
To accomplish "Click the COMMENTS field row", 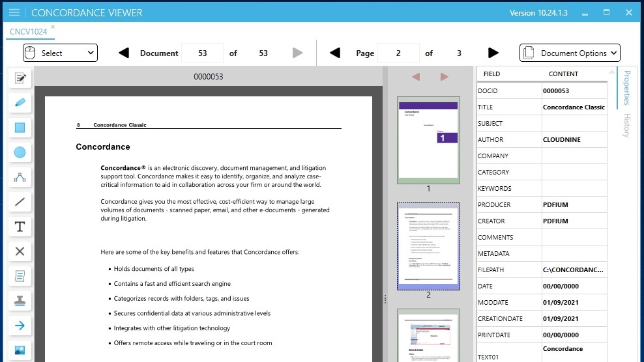I will click(x=542, y=237).
